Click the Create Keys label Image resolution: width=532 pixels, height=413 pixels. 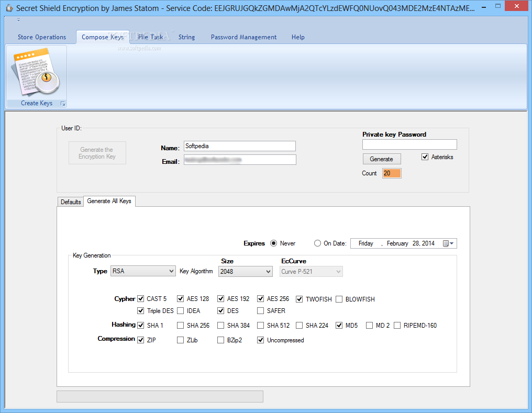(37, 103)
